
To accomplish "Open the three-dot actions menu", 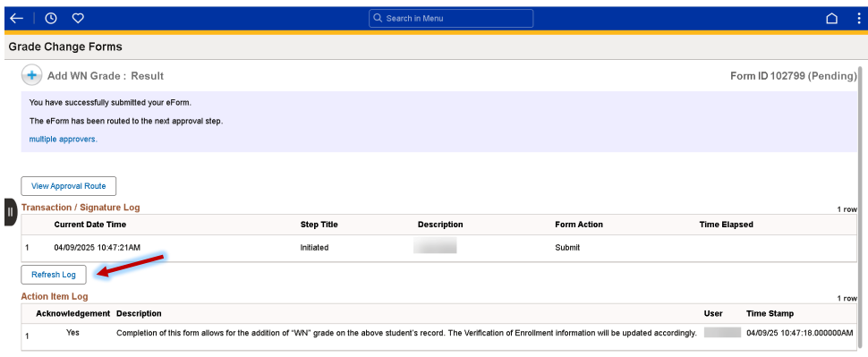I will click(858, 18).
